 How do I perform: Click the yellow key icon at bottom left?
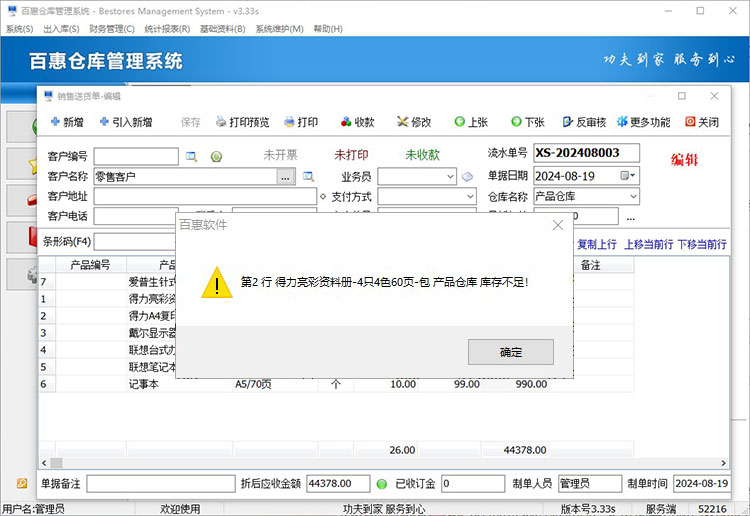[x=22, y=483]
